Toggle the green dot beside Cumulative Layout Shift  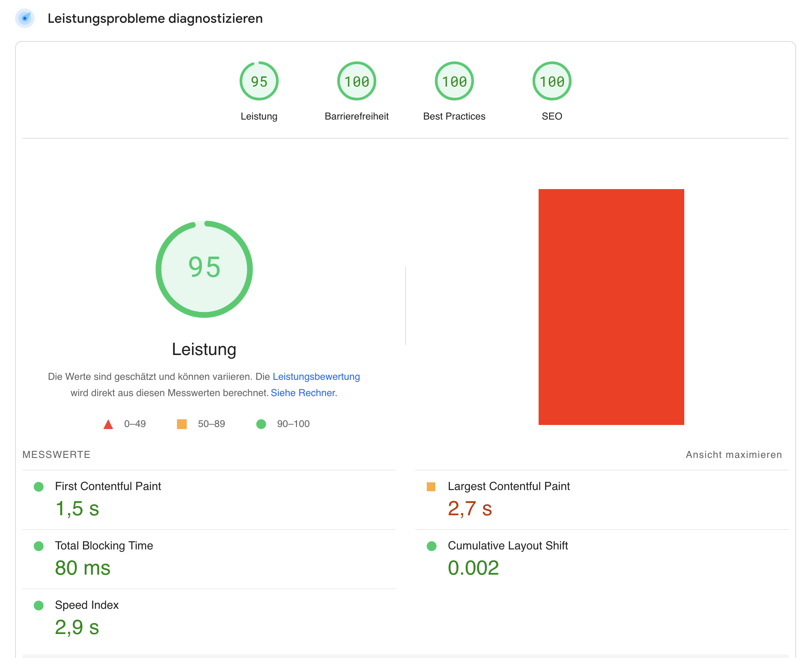pos(432,546)
